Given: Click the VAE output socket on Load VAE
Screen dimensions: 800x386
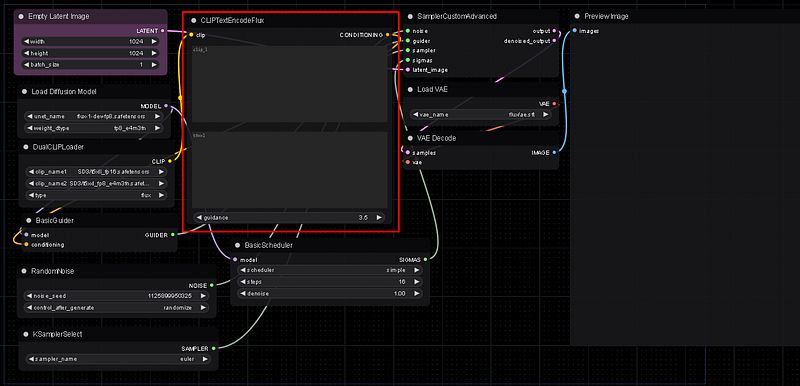Looking at the screenshot, I should point(554,104).
